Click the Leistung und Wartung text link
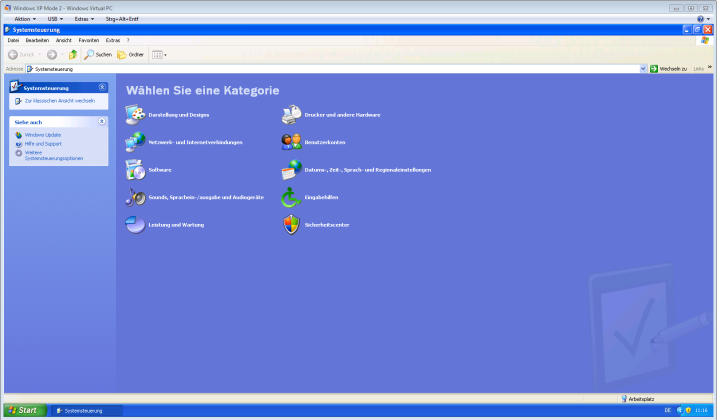 click(x=177, y=225)
